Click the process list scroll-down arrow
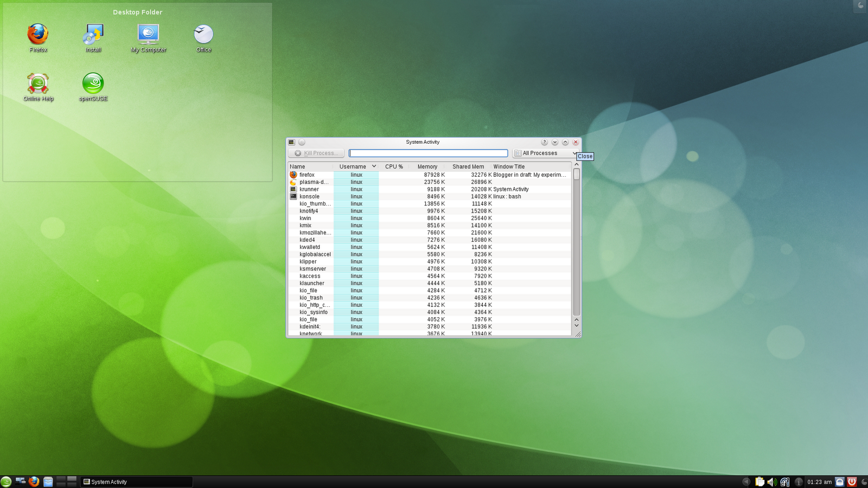Screen dimensions: 868x488 coord(576,325)
